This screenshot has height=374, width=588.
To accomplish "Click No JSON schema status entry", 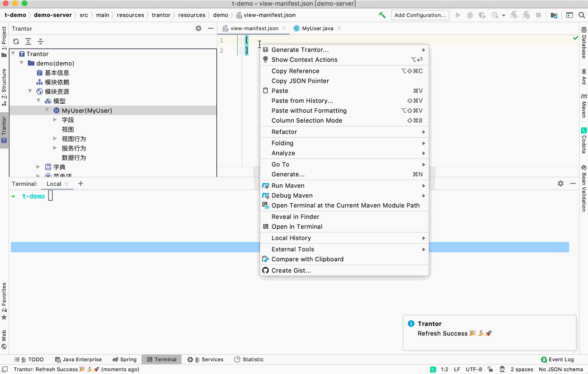I will click(x=561, y=369).
